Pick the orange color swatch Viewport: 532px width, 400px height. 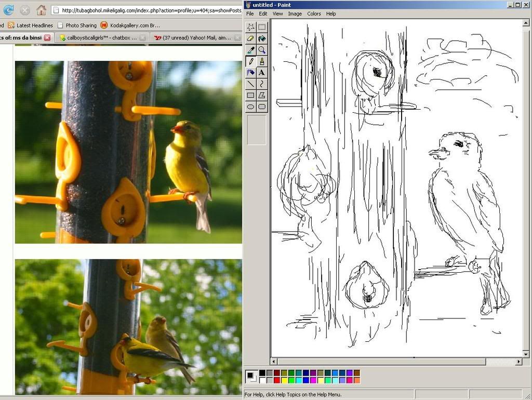[357, 380]
